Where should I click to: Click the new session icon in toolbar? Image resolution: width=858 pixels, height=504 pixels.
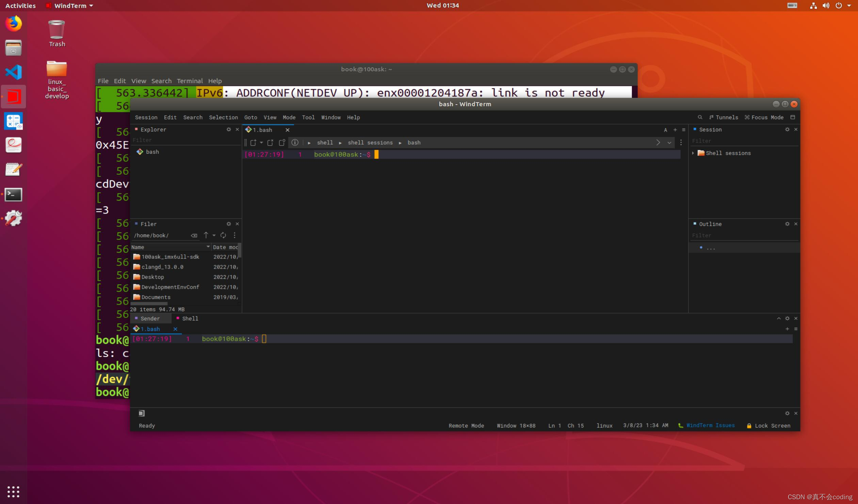253,142
